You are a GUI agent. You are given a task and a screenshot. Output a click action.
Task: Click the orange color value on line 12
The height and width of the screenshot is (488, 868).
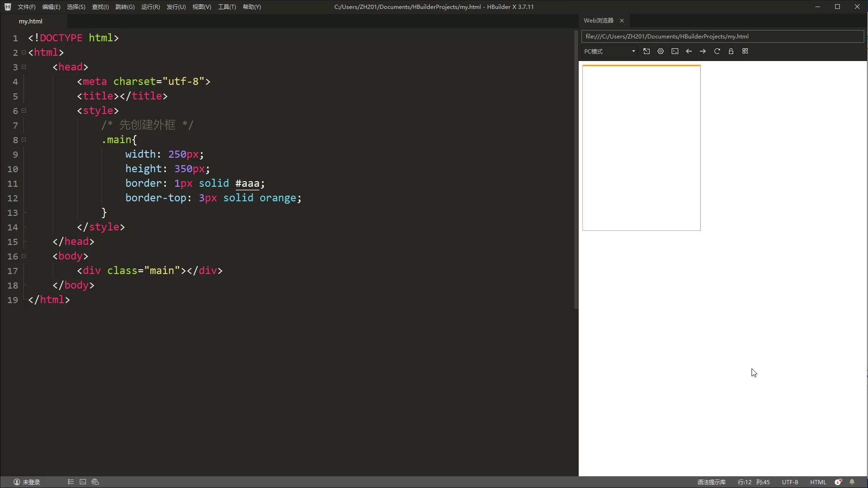click(x=278, y=198)
